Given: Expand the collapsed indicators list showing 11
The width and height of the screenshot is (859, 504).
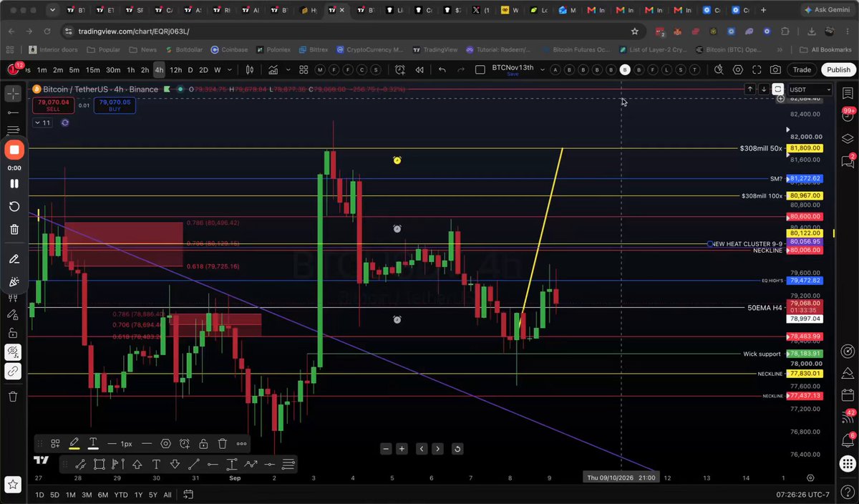Looking at the screenshot, I should pos(42,122).
